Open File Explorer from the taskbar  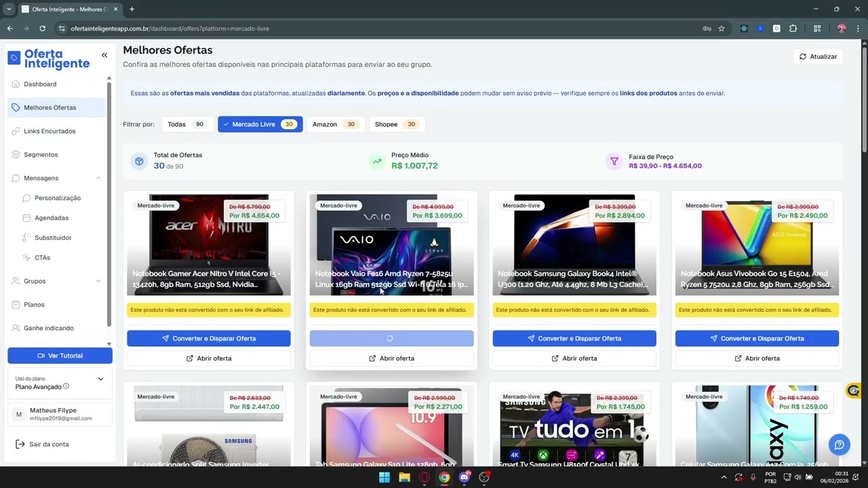[405, 477]
